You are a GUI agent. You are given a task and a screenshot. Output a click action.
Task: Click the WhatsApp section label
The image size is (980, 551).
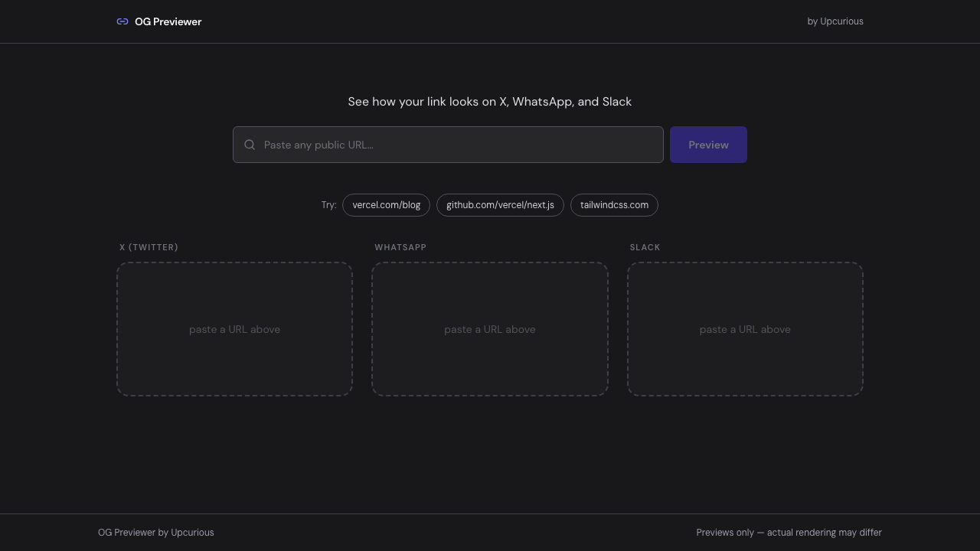[x=400, y=247]
